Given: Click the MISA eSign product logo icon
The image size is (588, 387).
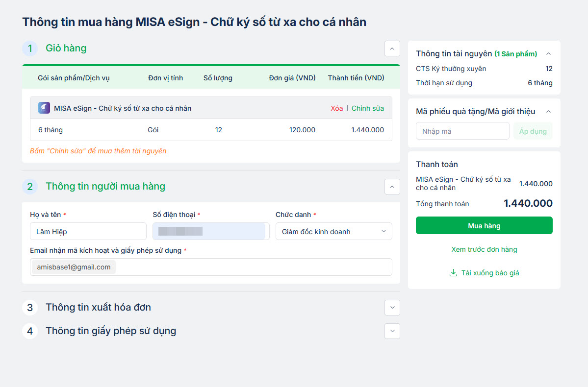Looking at the screenshot, I should pyautogui.click(x=44, y=108).
